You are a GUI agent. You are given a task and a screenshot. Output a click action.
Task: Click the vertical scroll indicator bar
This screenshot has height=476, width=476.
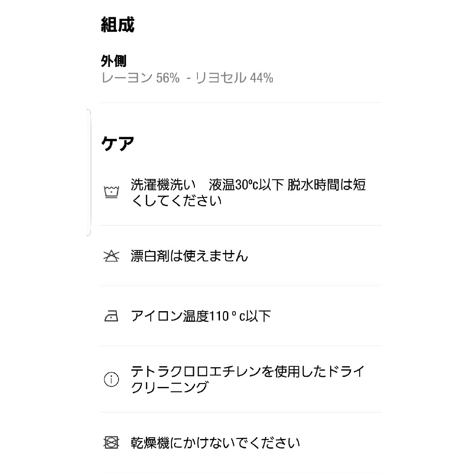[x=89, y=172]
